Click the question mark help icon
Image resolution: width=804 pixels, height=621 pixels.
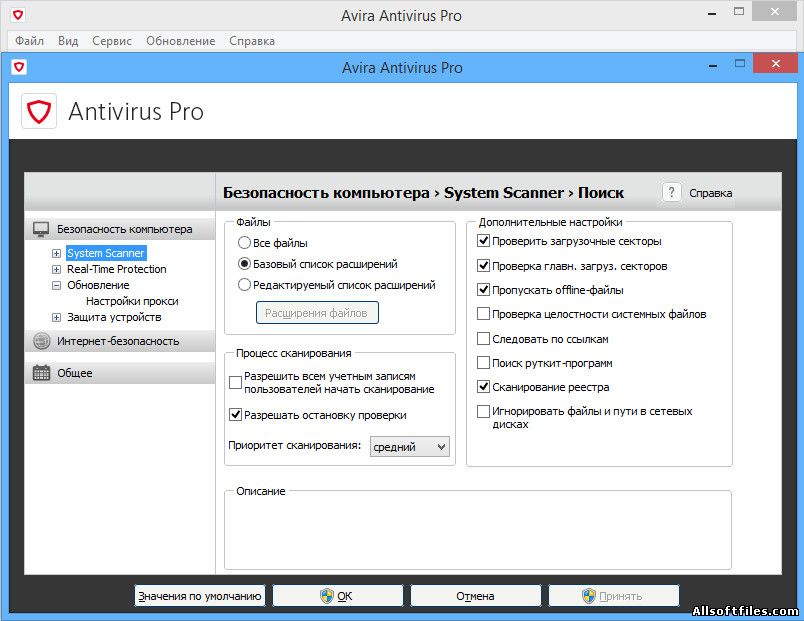pos(671,193)
